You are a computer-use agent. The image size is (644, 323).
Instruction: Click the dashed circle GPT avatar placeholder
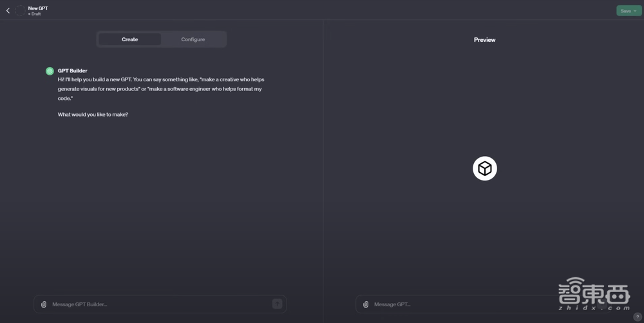pos(20,10)
